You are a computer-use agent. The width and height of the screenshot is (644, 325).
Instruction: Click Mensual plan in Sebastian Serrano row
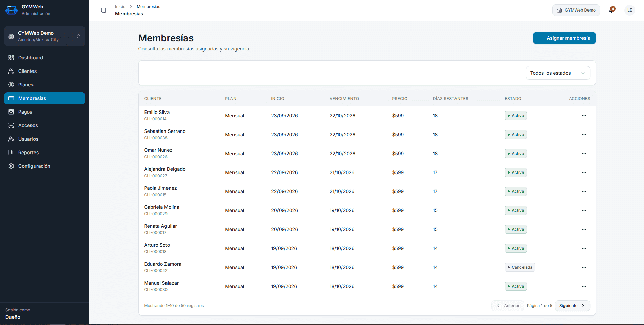pyautogui.click(x=235, y=135)
